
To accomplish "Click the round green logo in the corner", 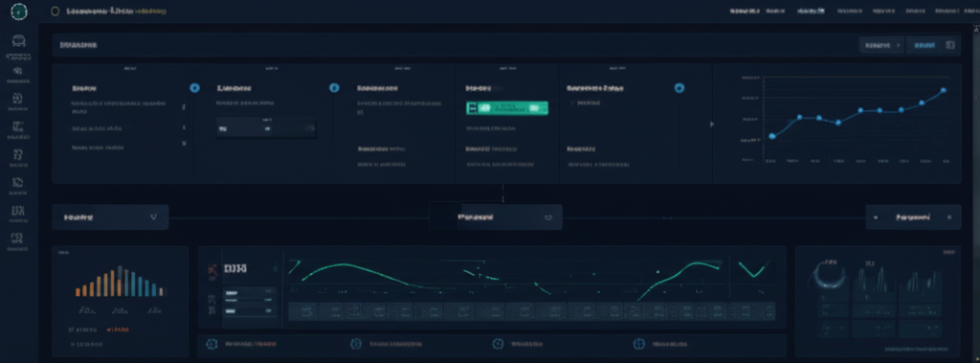I will [x=19, y=11].
